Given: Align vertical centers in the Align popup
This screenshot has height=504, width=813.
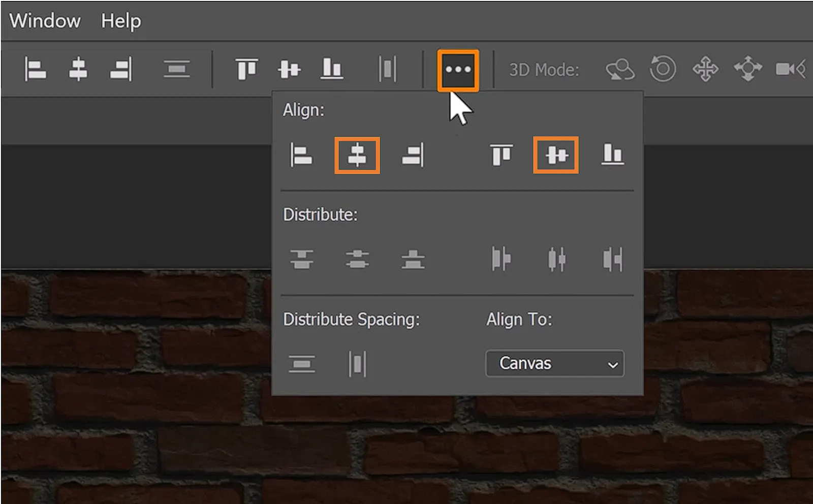Looking at the screenshot, I should pos(556,155).
